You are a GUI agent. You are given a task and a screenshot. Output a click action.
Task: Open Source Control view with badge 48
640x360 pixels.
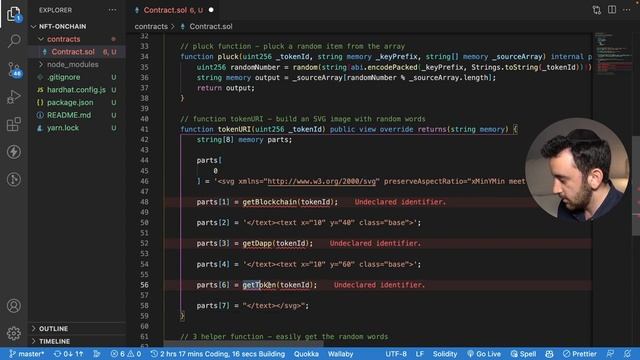pos(14,69)
